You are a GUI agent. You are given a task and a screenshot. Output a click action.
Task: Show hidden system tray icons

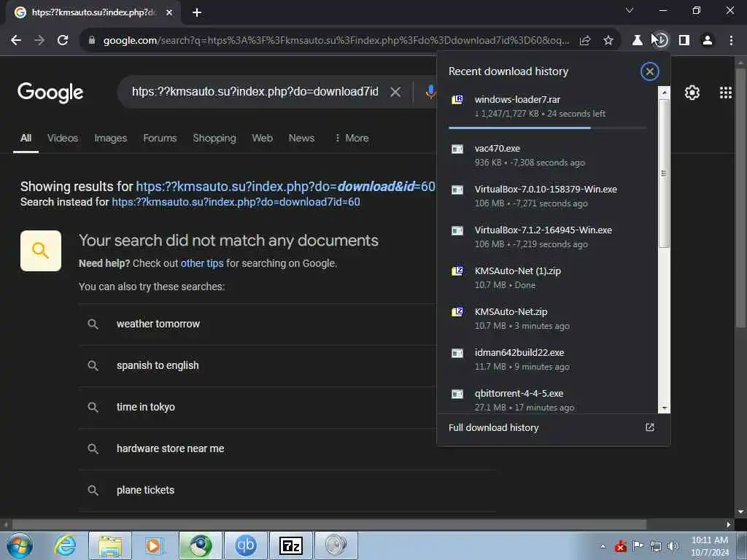click(603, 546)
